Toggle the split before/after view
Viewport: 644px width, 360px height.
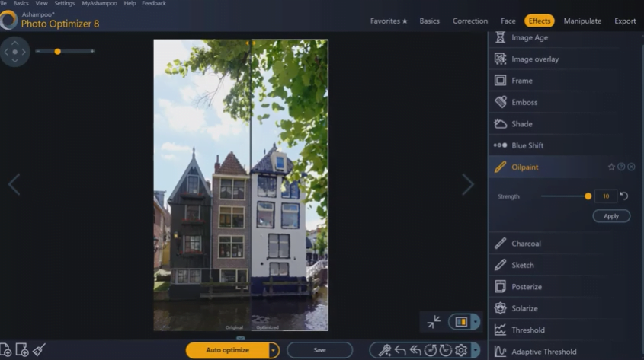(461, 322)
